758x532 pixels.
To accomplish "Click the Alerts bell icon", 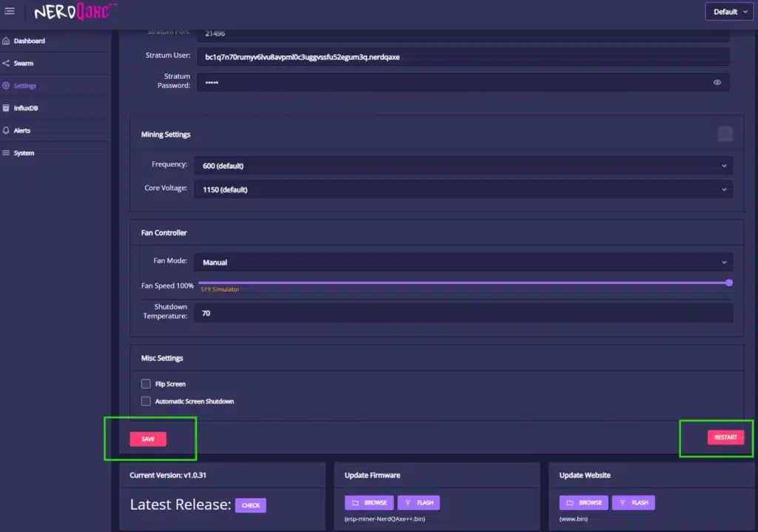I will click(x=7, y=130).
